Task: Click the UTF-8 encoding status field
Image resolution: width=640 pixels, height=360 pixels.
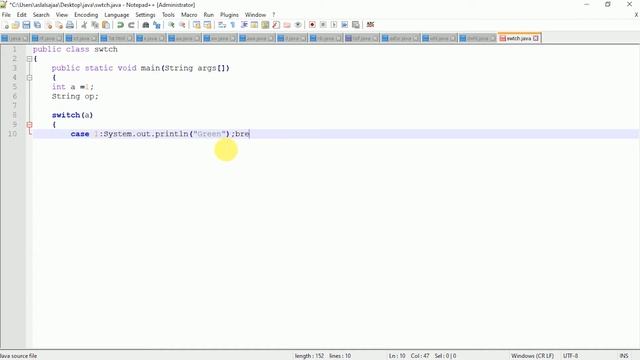Action: click(570, 356)
